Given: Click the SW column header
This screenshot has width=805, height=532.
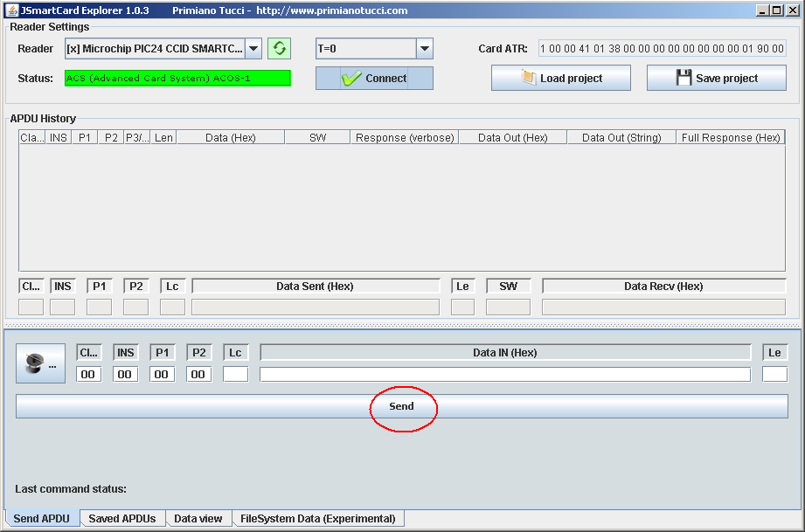Looking at the screenshot, I should pyautogui.click(x=317, y=137).
